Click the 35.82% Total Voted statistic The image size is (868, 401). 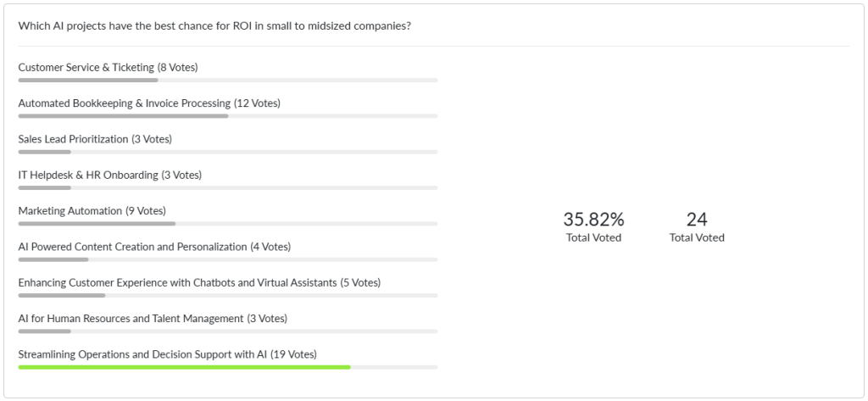(x=593, y=226)
